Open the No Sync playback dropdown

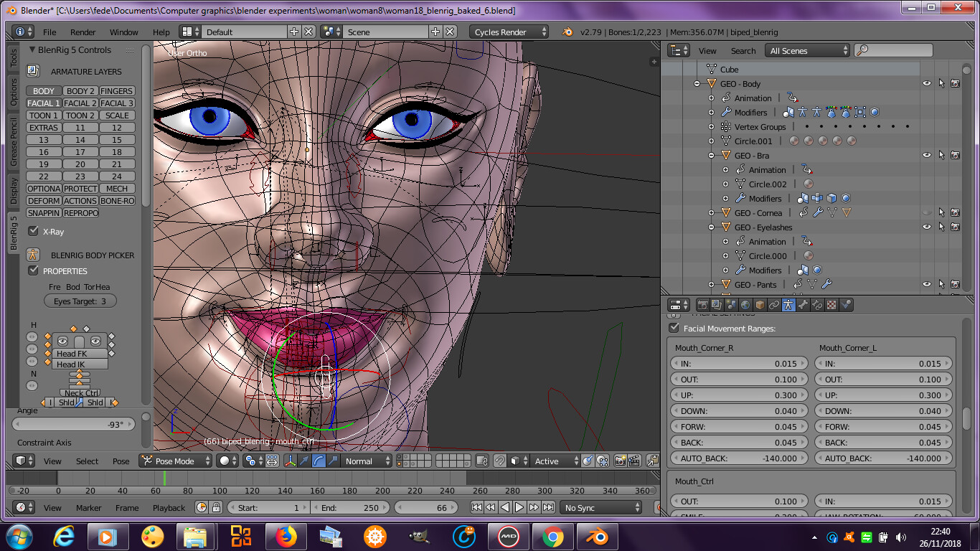pyautogui.click(x=601, y=507)
